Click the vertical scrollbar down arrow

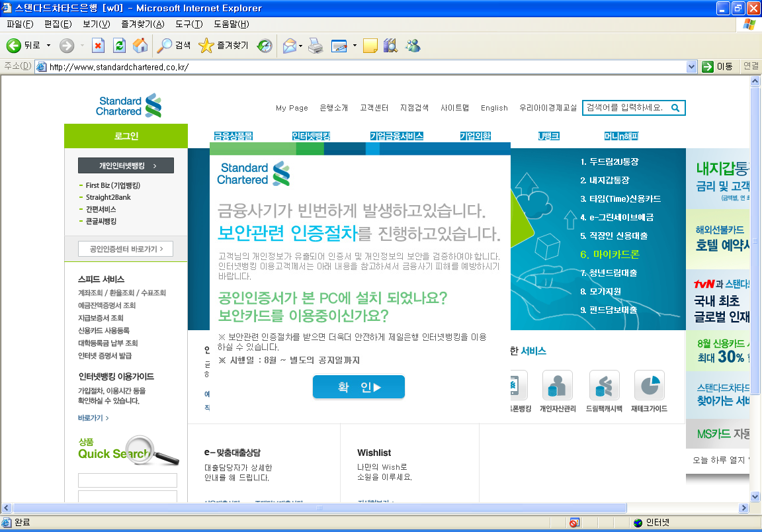[x=755, y=497]
